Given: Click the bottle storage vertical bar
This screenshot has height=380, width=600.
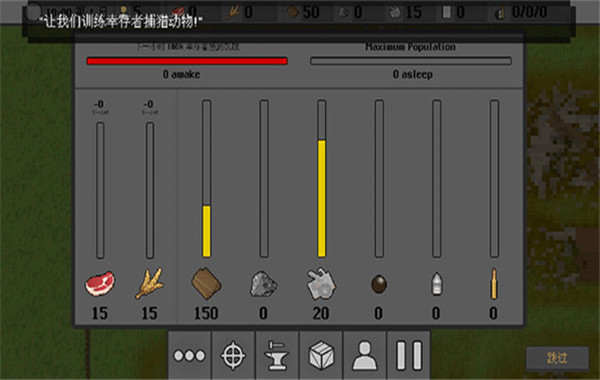Looking at the screenshot, I should 437,179.
